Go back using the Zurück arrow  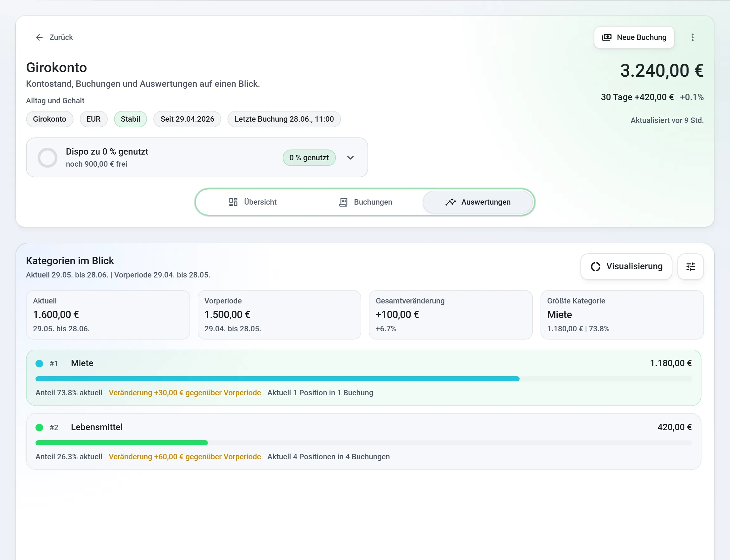54,37
